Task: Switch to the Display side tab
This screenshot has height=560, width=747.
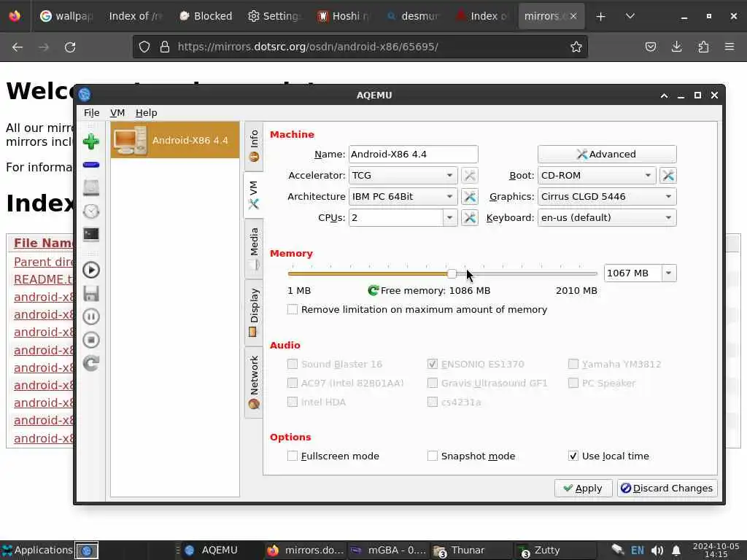Action: (254, 312)
